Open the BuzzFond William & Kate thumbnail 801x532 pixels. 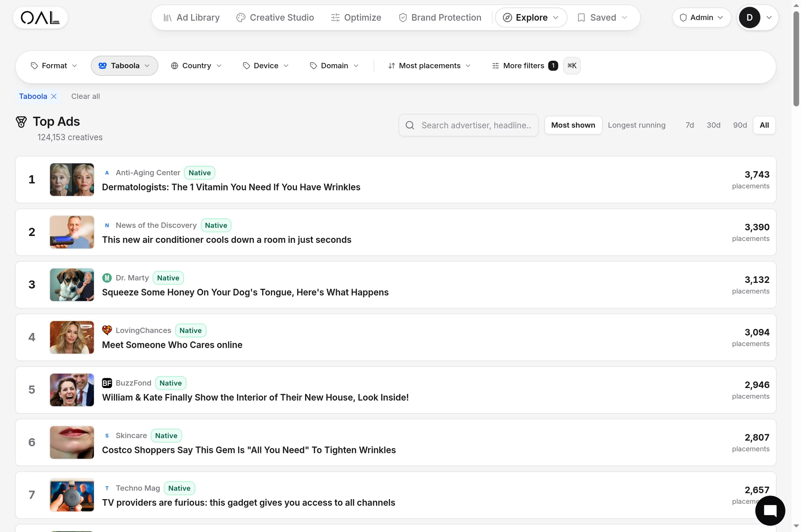[72, 390]
